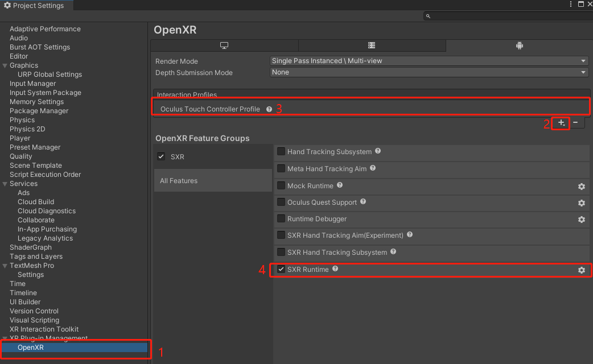Click help icon next to Meta Hand Tracking Aim
Screen dimensions: 593x364
click(x=373, y=168)
